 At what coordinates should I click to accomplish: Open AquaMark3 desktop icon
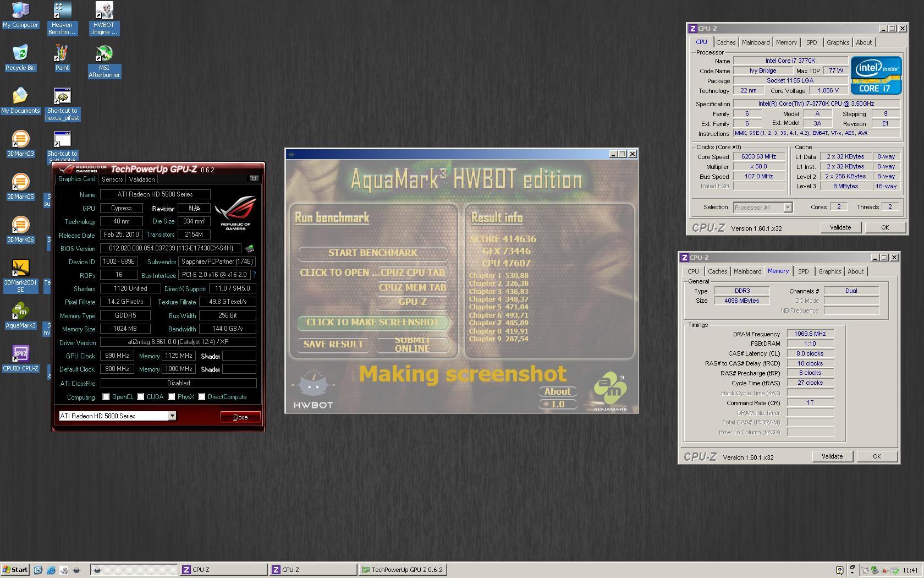click(20, 315)
